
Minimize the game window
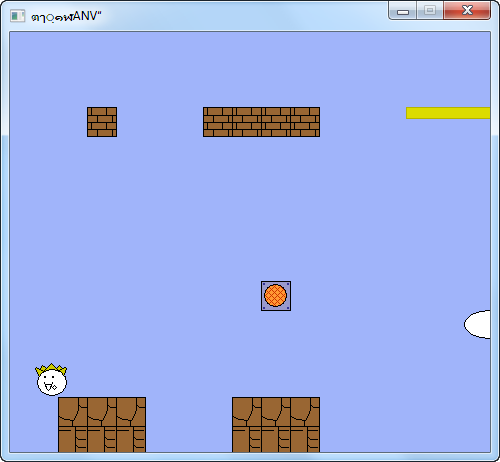(x=403, y=11)
